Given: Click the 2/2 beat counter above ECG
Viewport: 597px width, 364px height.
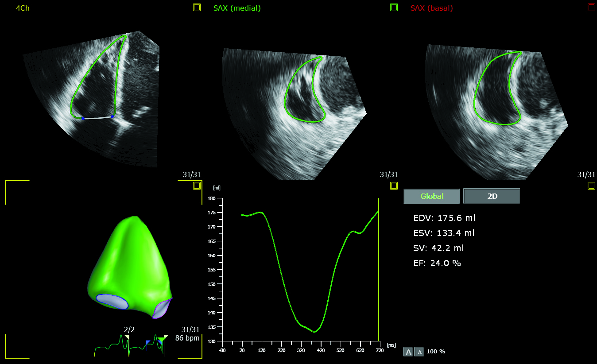Looking at the screenshot, I should point(129,329).
